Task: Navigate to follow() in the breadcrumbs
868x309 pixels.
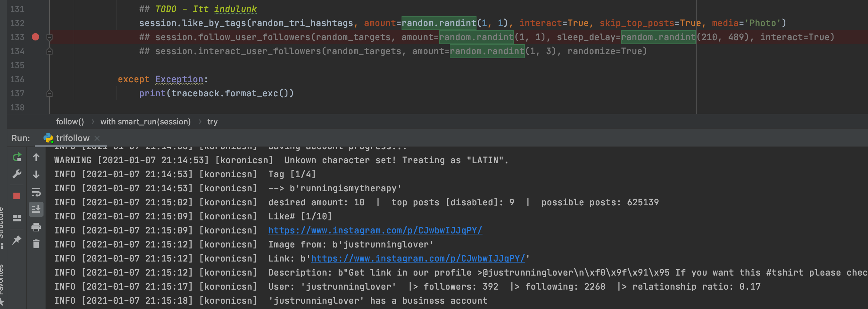Action: tap(70, 121)
